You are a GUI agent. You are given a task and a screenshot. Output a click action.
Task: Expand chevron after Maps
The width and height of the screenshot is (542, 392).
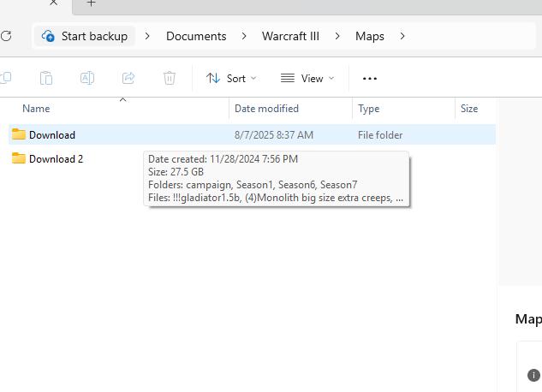click(x=402, y=36)
